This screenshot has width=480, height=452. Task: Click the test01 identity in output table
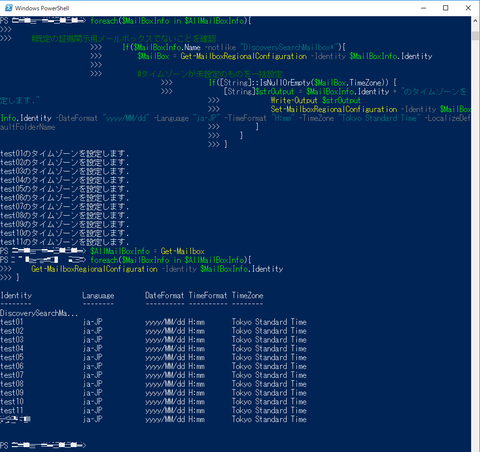click(x=12, y=322)
